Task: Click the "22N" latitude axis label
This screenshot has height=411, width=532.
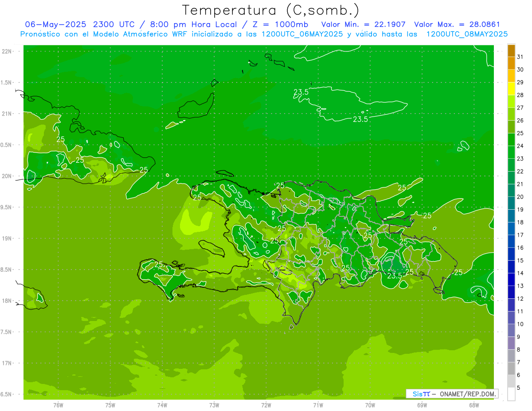Action: coord(8,51)
